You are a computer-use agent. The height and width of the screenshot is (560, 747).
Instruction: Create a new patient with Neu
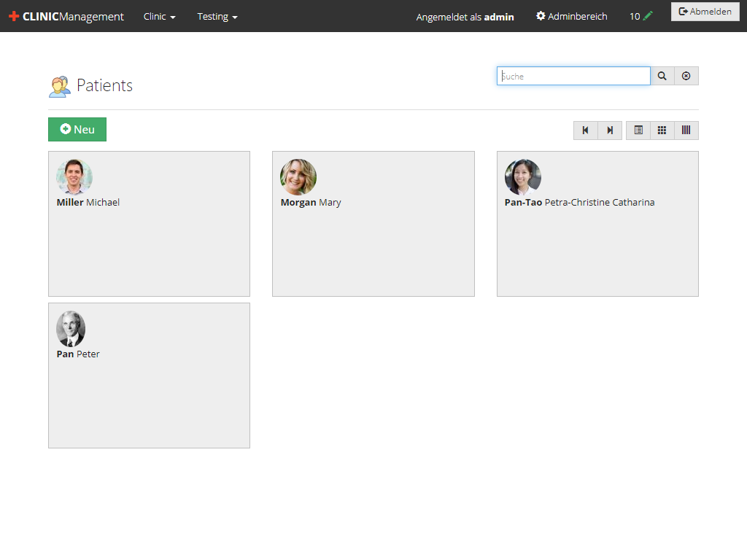(77, 130)
